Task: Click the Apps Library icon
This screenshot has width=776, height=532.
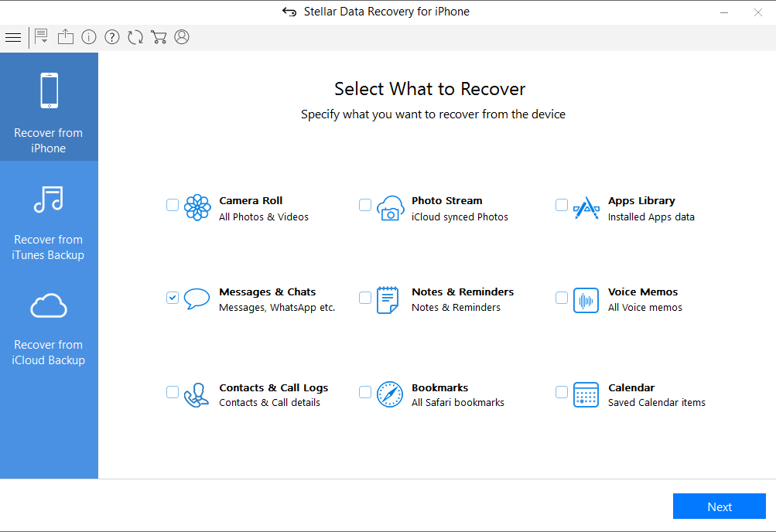Action: pos(586,208)
